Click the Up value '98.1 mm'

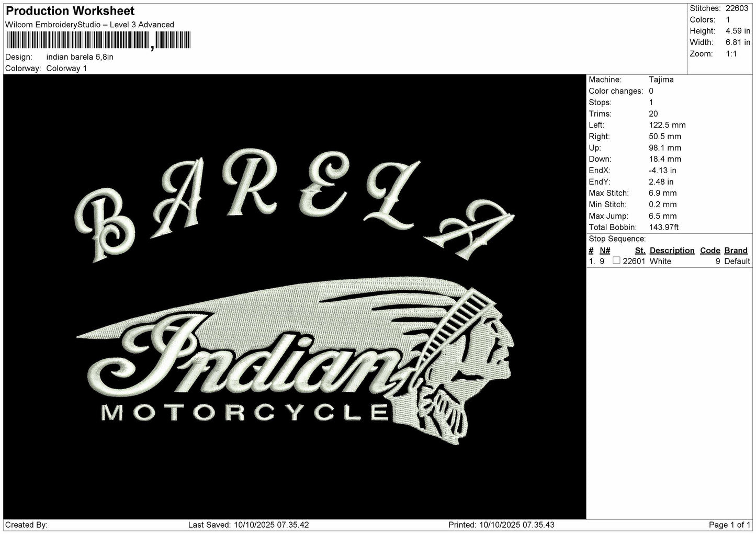(x=665, y=148)
